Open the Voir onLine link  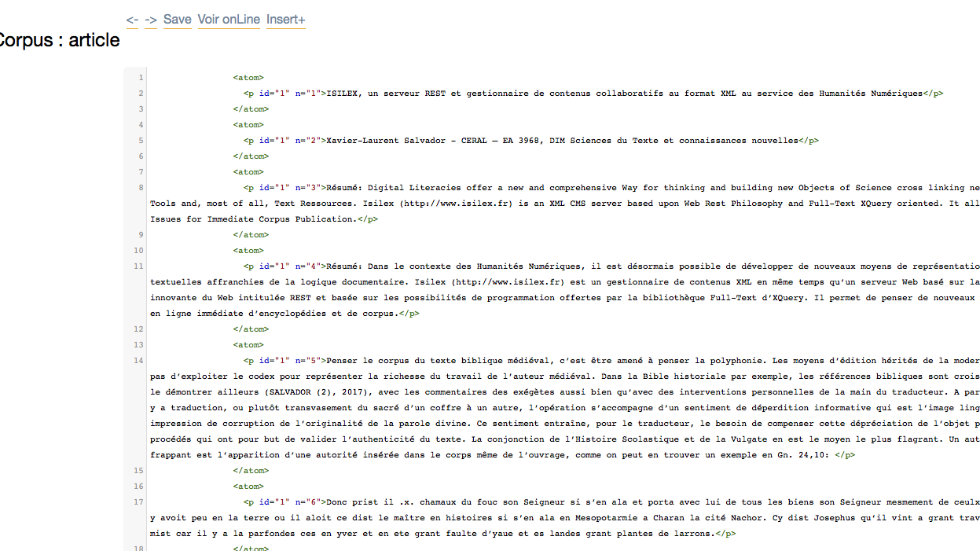(229, 20)
